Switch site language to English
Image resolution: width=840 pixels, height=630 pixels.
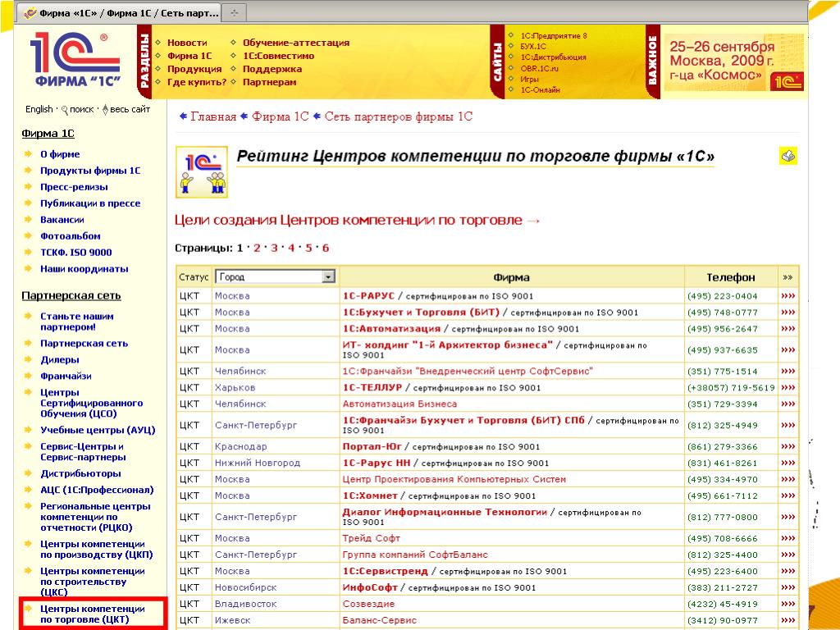pos(39,109)
